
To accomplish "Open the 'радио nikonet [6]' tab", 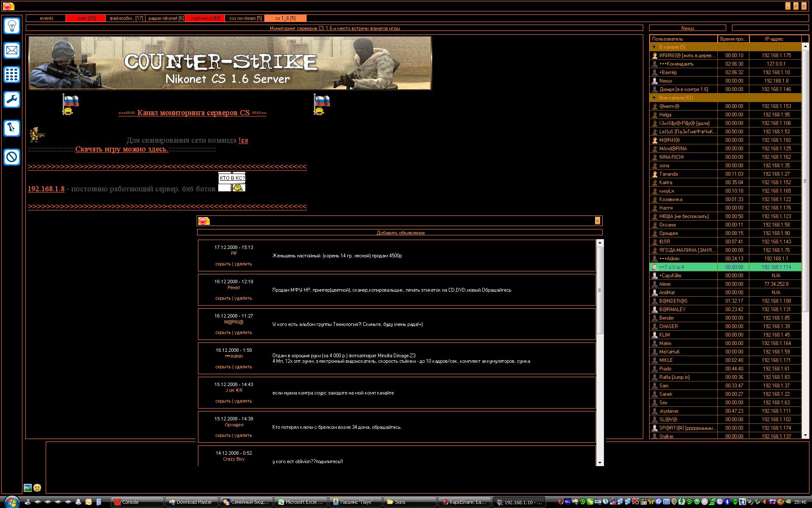I will coord(166,18).
